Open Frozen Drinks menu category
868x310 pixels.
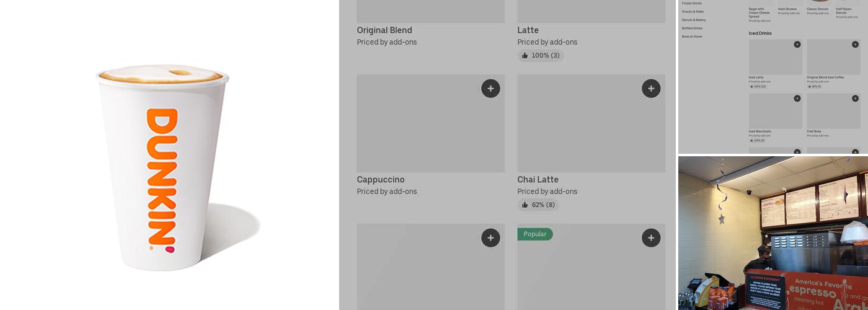click(692, 3)
